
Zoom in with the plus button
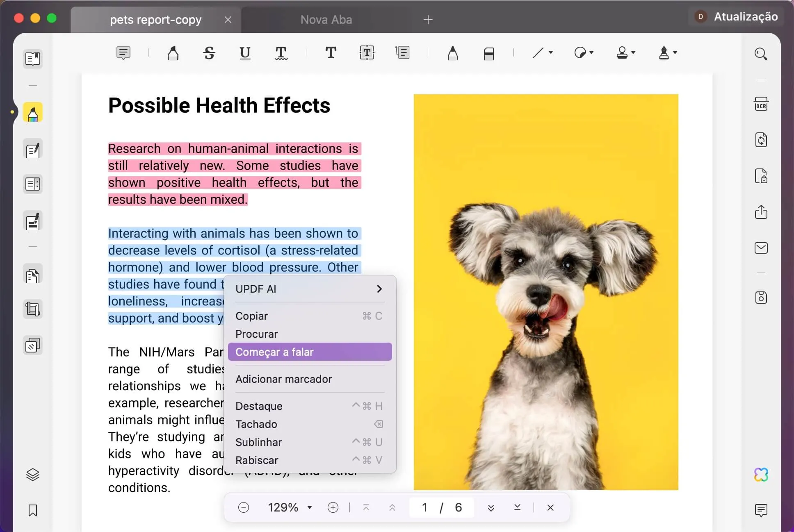click(x=333, y=507)
